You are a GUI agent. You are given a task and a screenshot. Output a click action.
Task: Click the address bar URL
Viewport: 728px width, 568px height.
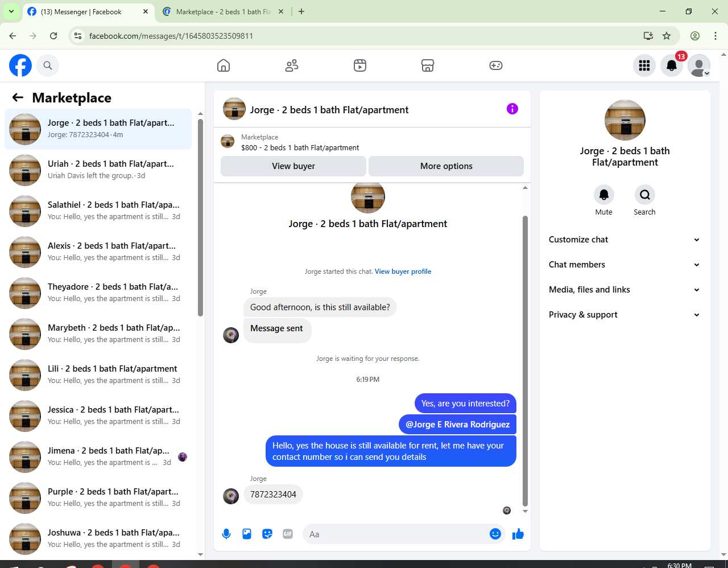171,36
